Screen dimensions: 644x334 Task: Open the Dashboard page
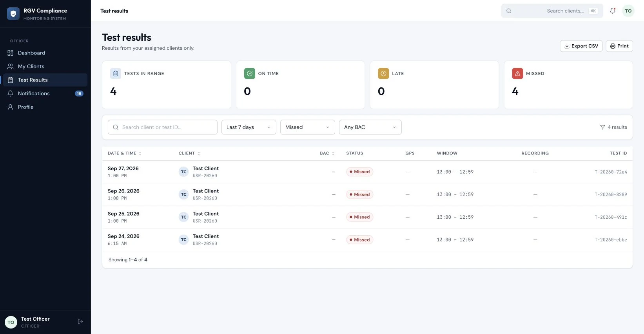[45, 53]
